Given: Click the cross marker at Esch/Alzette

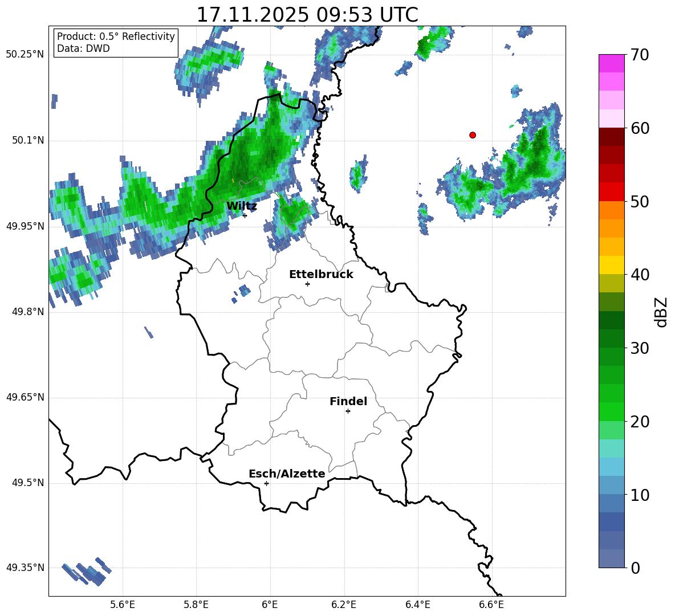Looking at the screenshot, I should coord(266,483).
